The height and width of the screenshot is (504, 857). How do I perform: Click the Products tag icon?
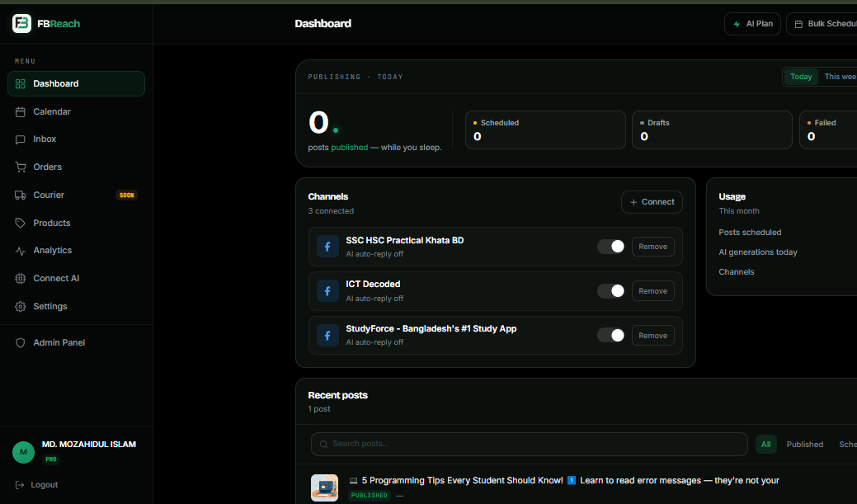pos(21,223)
